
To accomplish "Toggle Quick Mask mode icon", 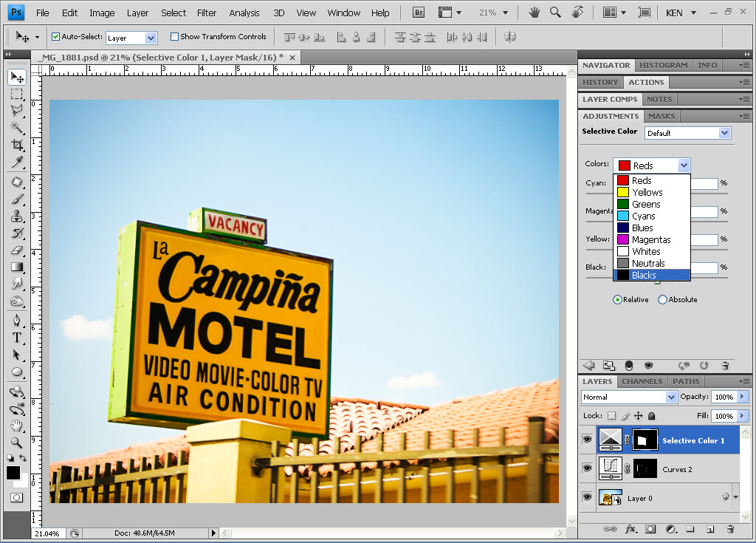I will click(x=16, y=498).
